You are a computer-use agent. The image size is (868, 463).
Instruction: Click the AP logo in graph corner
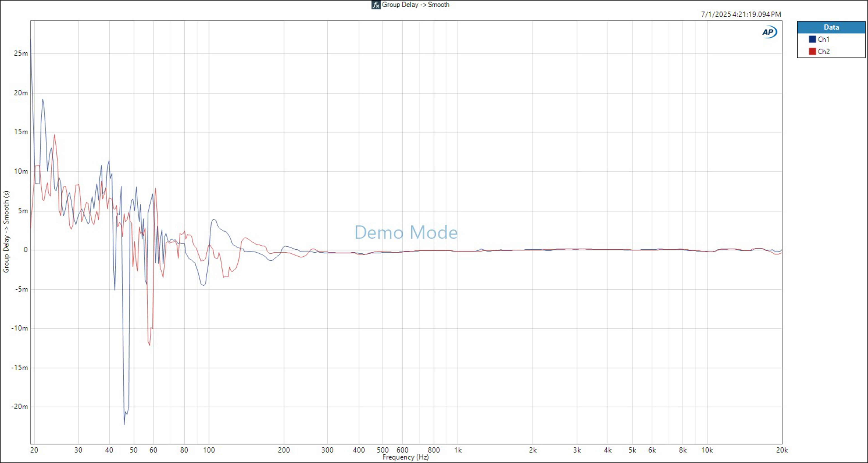point(769,32)
